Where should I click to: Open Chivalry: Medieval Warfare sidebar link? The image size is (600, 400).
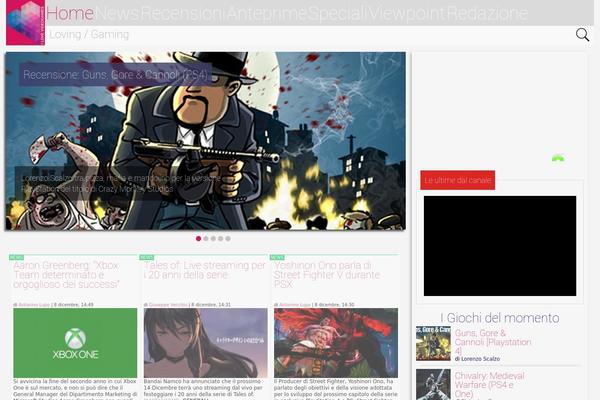tap(489, 385)
